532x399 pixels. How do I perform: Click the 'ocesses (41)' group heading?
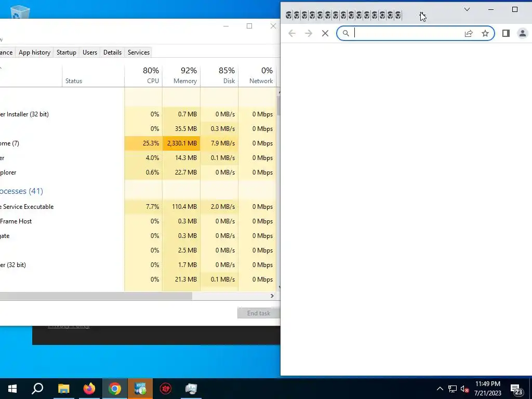[21, 191]
